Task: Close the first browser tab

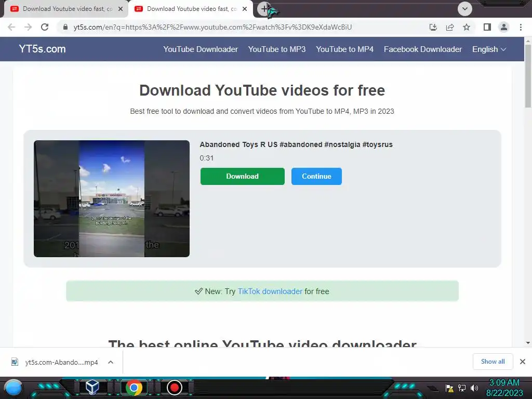Action: (121, 9)
